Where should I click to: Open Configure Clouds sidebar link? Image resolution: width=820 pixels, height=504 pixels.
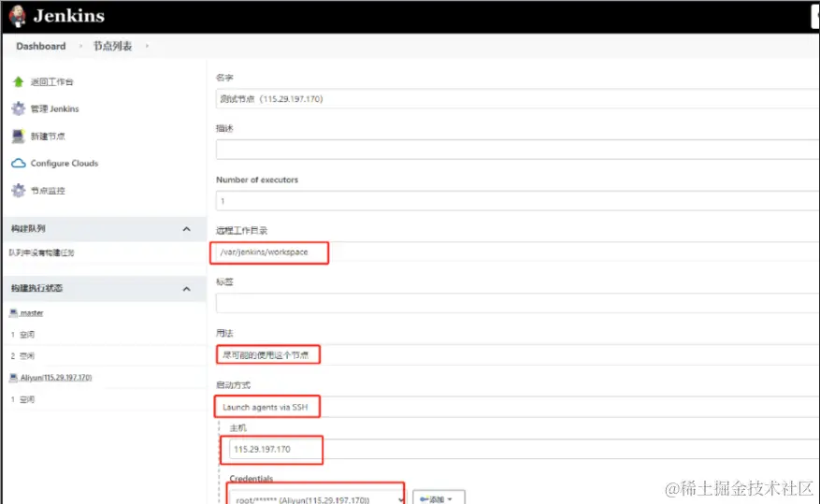65,163
